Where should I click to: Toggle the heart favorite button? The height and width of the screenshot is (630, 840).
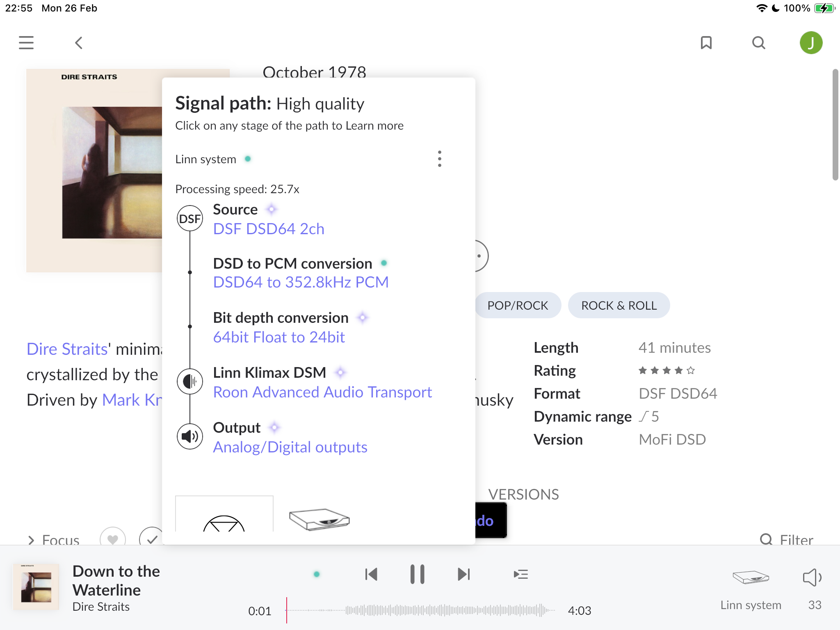tap(113, 539)
